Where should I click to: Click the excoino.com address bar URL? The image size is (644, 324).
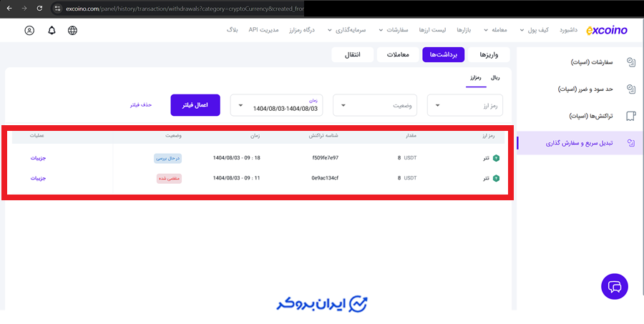tap(185, 8)
